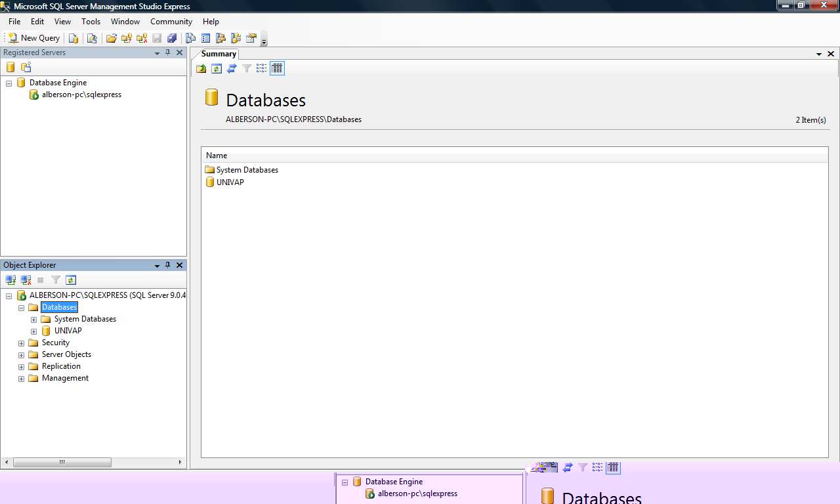Close the Registered Servers panel
Image resolution: width=840 pixels, height=504 pixels.
180,52
